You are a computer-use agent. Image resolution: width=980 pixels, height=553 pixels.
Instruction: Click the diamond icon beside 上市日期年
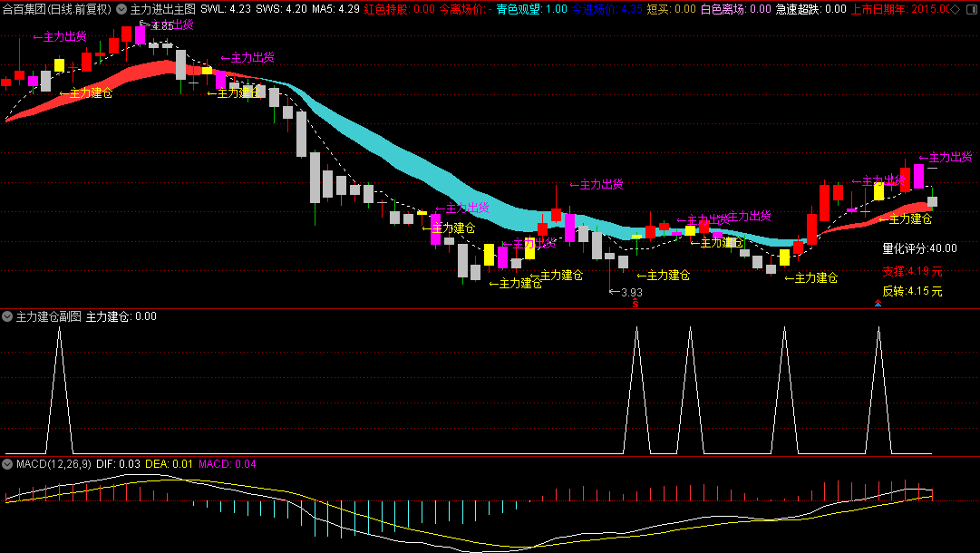coord(955,9)
